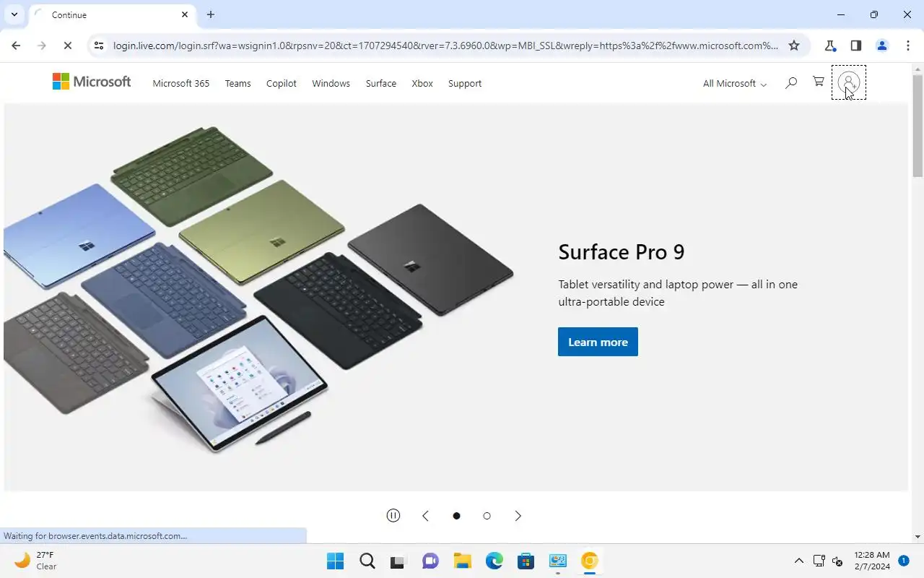The width and height of the screenshot is (924, 578).
Task: Click the sign-in account avatar icon
Action: click(x=848, y=82)
